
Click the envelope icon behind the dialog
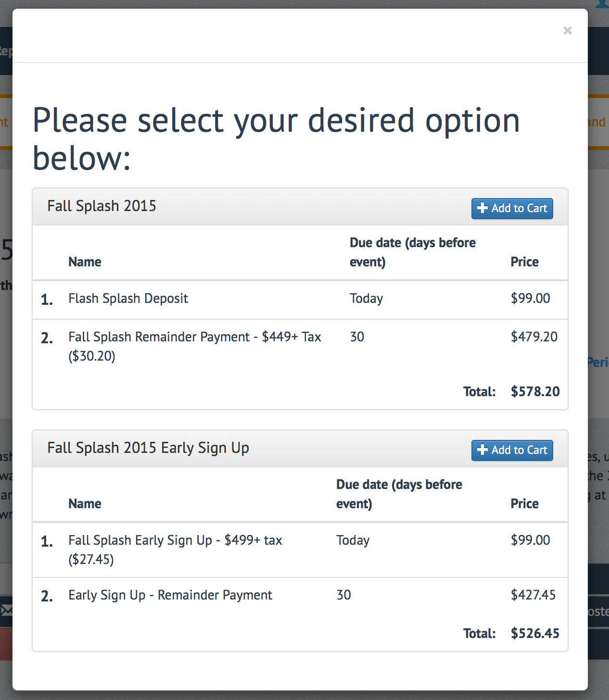coord(6,611)
